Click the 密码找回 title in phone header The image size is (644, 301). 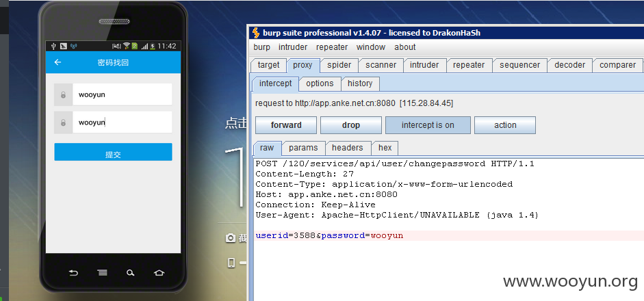pos(114,62)
